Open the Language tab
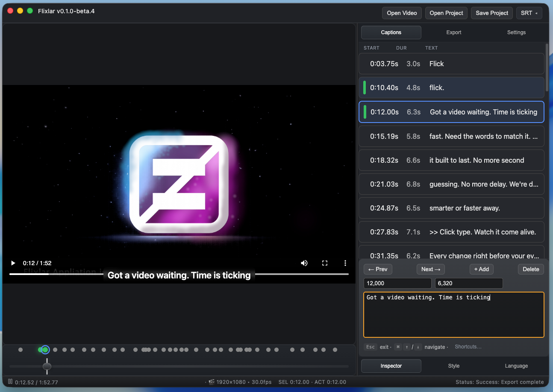The image size is (553, 392). tap(516, 366)
